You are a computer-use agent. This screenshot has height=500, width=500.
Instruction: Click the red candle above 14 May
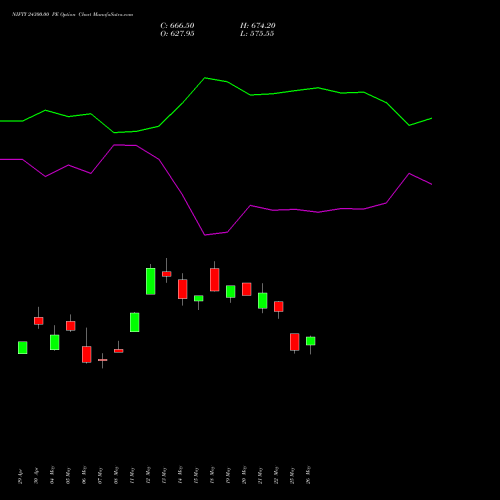183,289
